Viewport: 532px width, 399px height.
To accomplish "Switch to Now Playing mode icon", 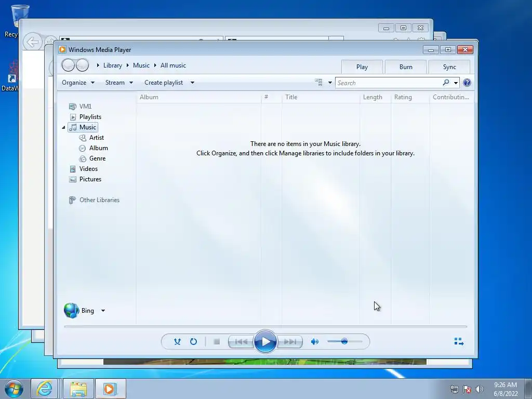I will tap(459, 342).
